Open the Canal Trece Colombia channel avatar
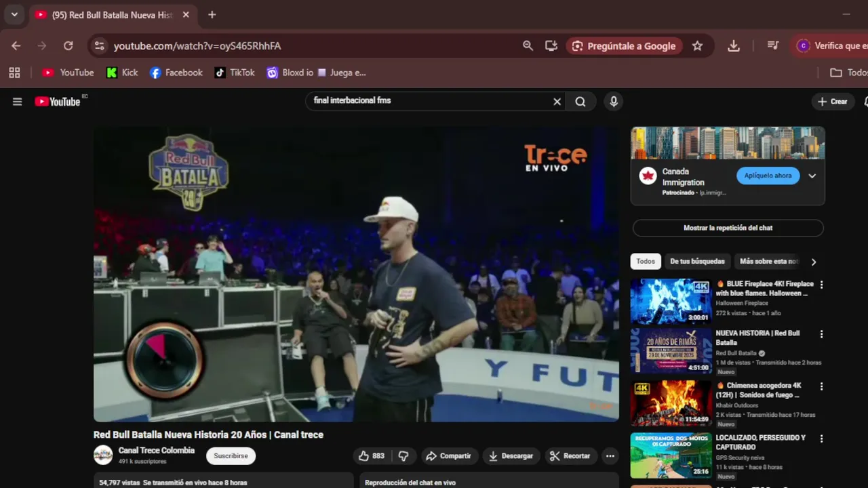Screen dimensions: 868x488 [103, 455]
